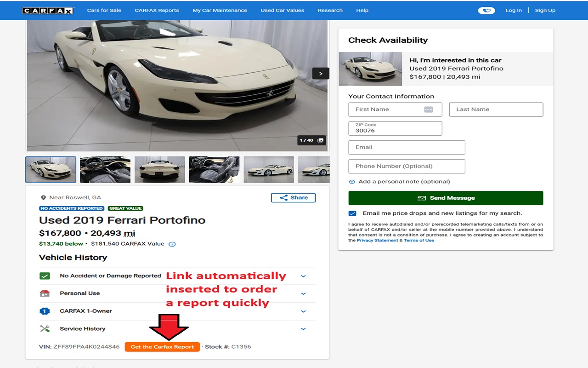This screenshot has height=368, width=588.
Task: Click Add a personal note link
Action: tap(404, 182)
